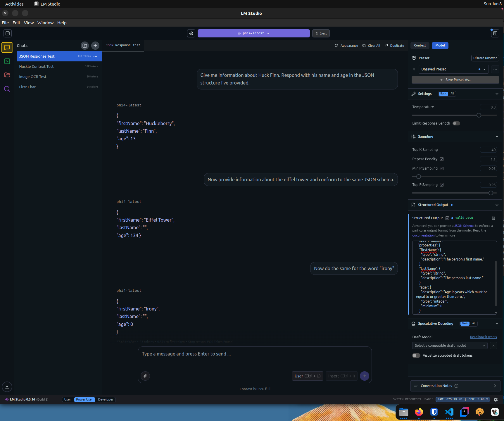The width and height of the screenshot is (504, 421).
Task: Open app settings gear beside the model selector
Action: [x=191, y=33]
